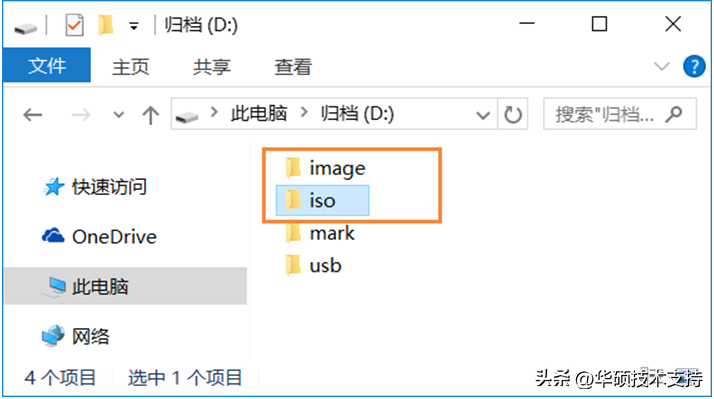Go forward with the right arrow

[81, 114]
